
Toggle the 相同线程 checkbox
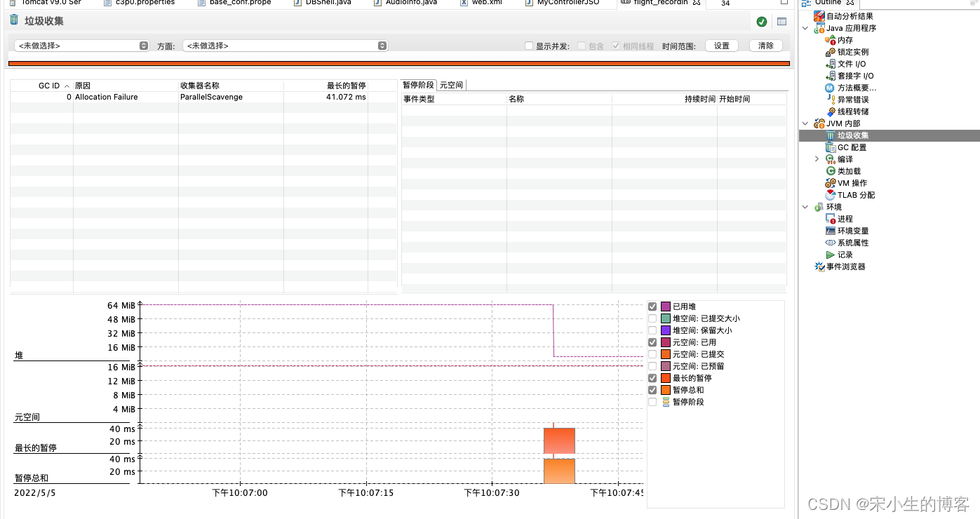point(616,46)
